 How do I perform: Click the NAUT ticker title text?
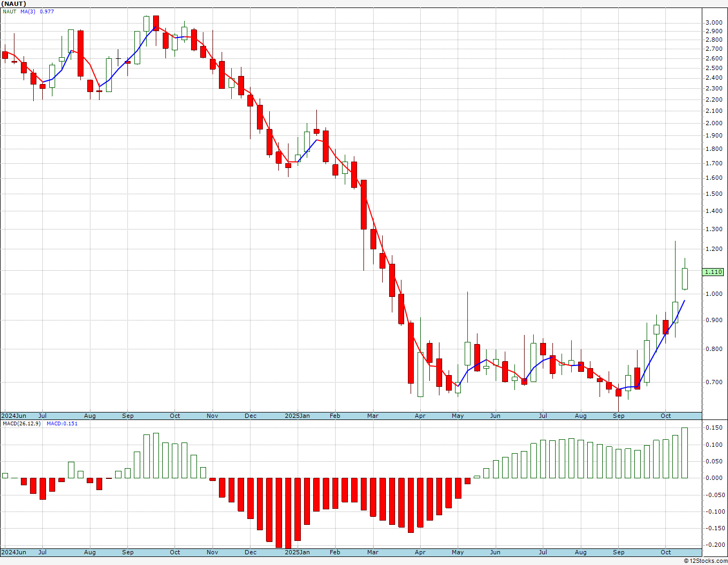pyautogui.click(x=14, y=4)
